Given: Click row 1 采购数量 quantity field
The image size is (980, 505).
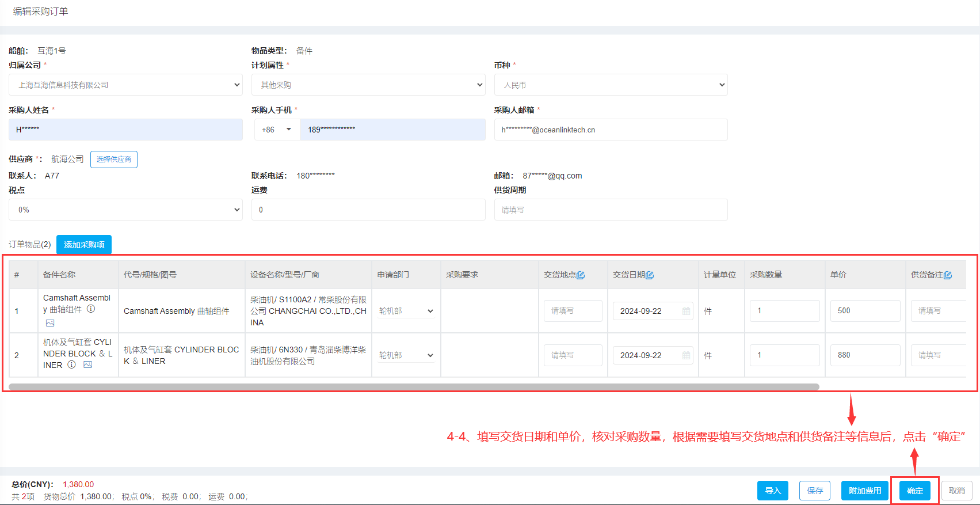Looking at the screenshot, I should [785, 311].
